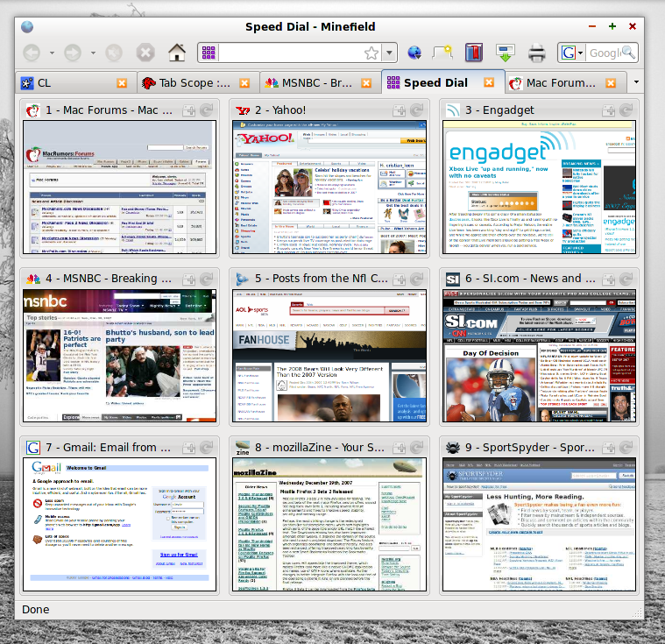Close the Speed Dial tab

tap(489, 82)
